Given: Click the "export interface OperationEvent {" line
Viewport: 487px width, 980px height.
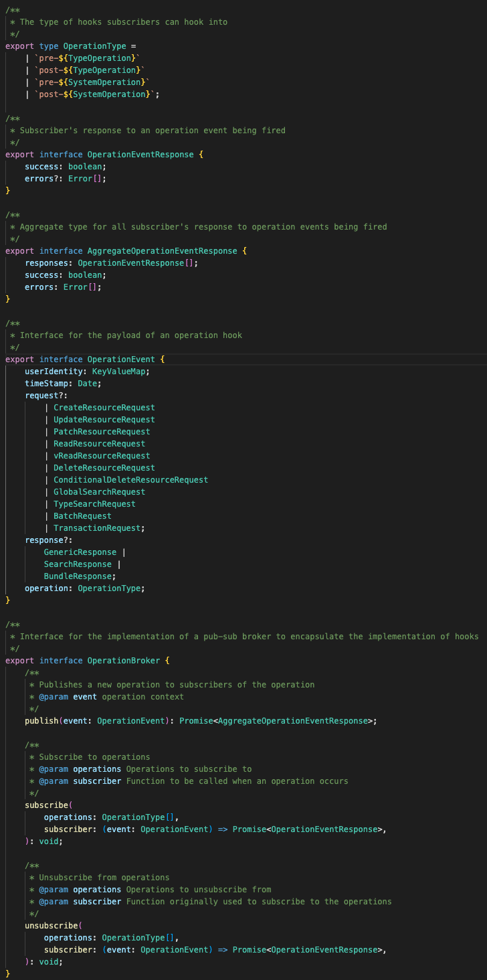Looking at the screenshot, I should (x=85, y=359).
